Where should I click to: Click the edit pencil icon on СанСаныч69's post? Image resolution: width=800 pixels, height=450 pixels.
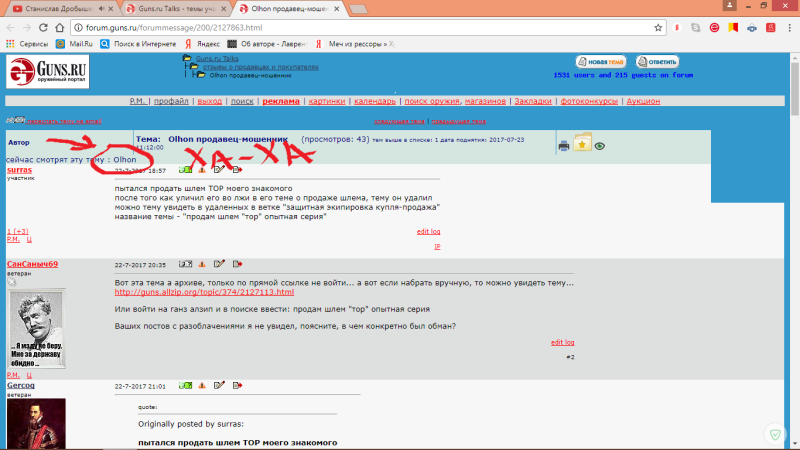point(220,265)
